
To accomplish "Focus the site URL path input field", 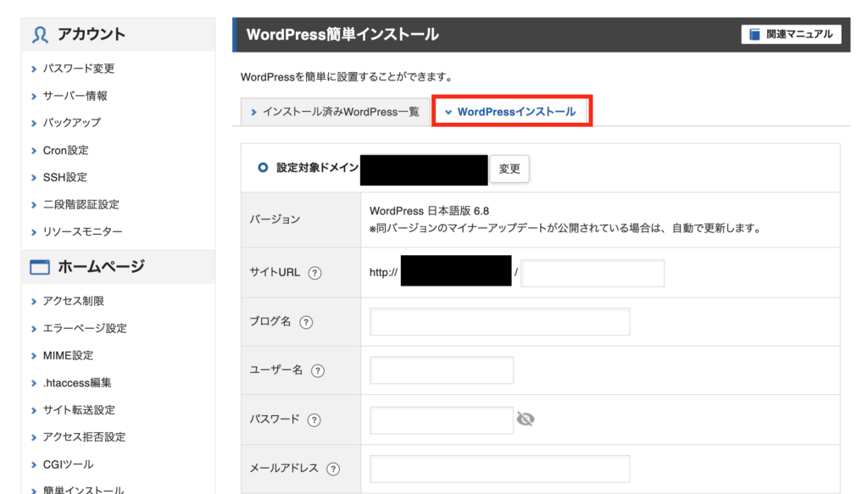I will pos(593,273).
